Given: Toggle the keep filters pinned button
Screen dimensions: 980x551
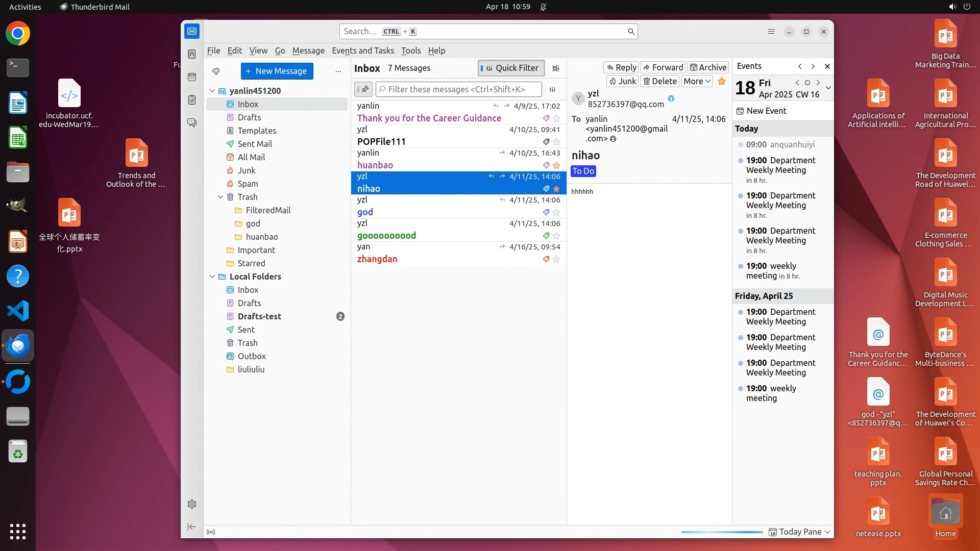Looking at the screenshot, I should coord(363,89).
